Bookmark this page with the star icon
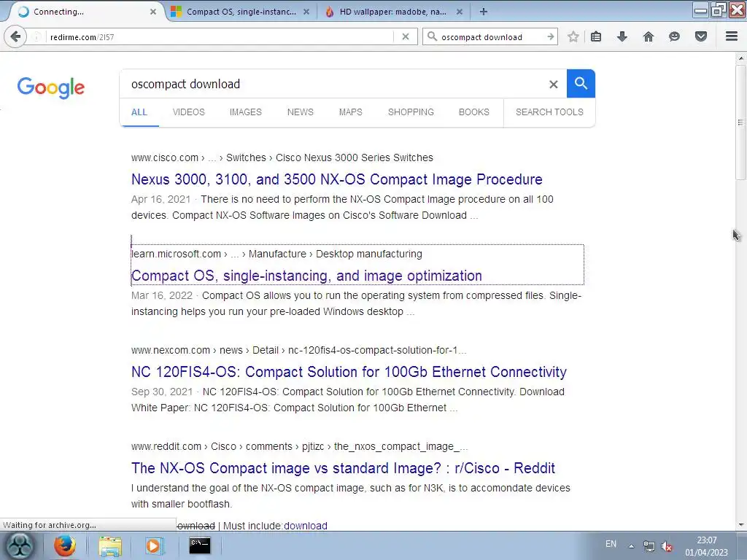 coord(573,36)
